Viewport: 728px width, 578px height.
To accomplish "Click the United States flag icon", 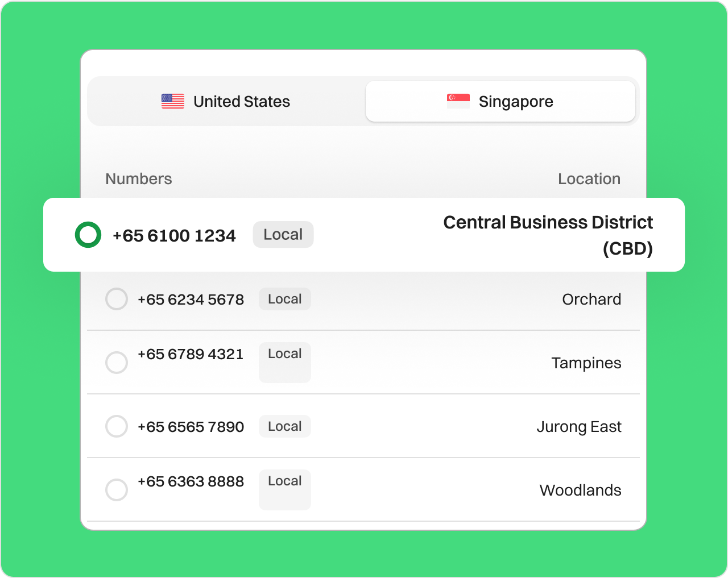I will click(173, 101).
